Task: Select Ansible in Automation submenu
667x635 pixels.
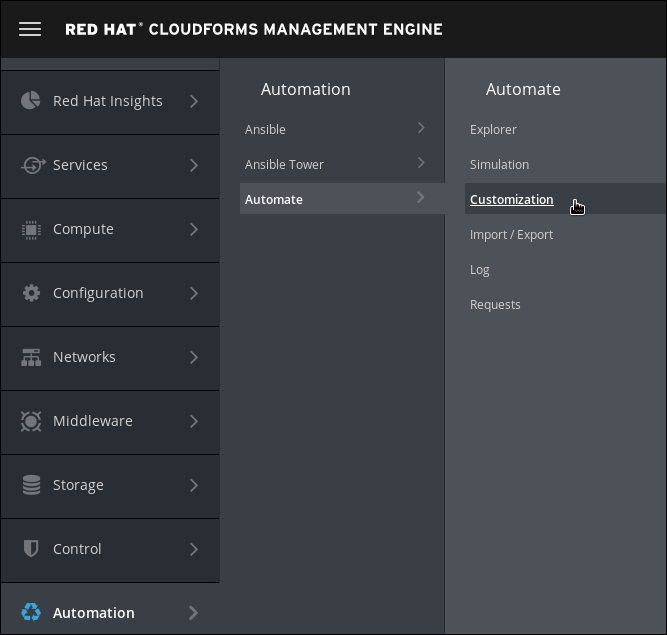Action: click(342, 129)
